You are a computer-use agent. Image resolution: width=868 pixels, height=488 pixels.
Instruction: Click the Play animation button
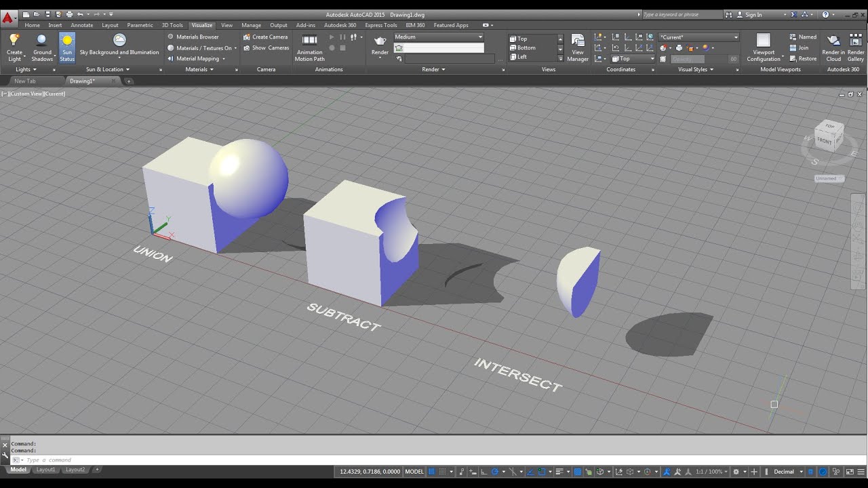click(x=332, y=37)
